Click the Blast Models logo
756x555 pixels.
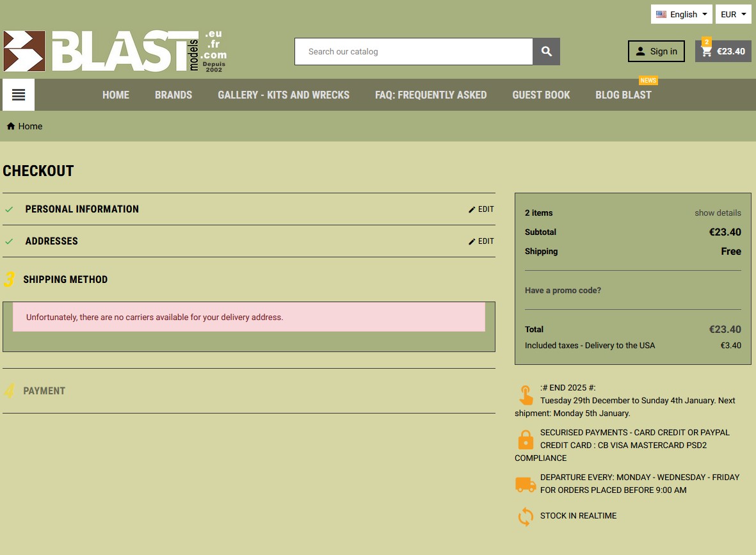point(115,51)
